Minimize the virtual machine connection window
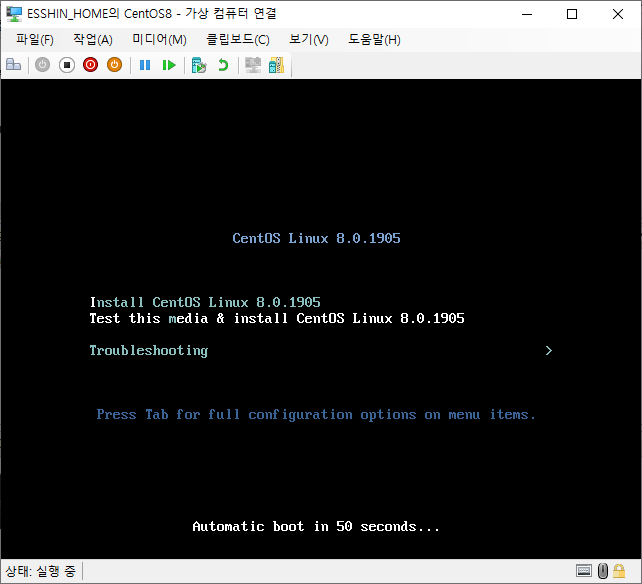Screen dimensions: 642x584 tap(527, 14)
